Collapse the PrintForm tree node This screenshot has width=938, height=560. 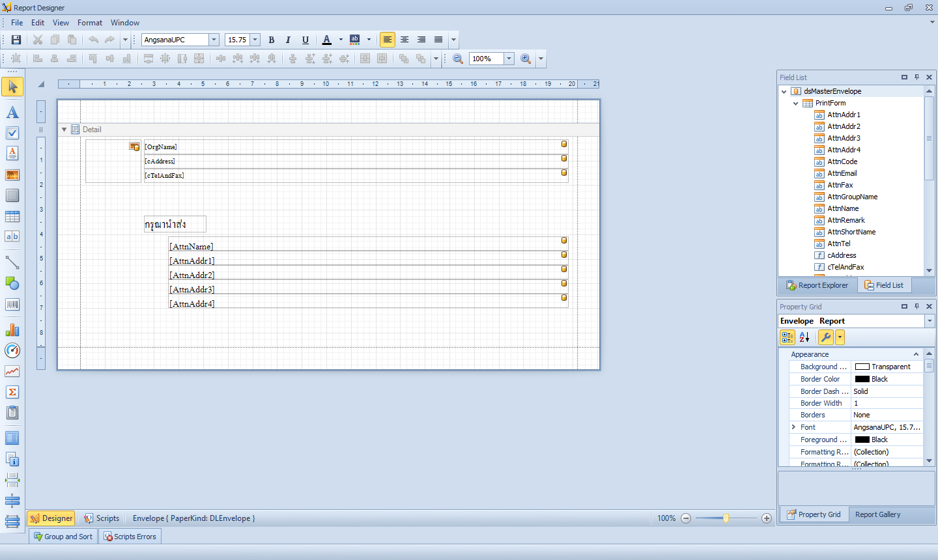pyautogui.click(x=795, y=103)
